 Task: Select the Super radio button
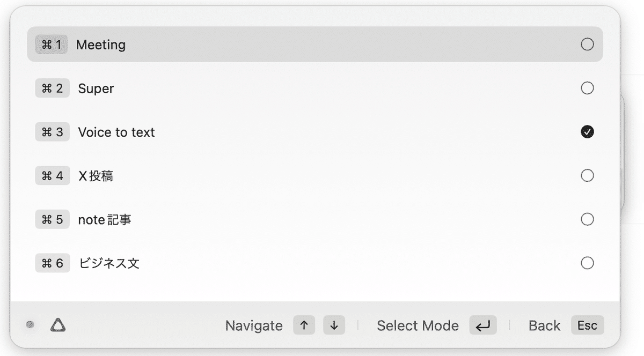pyautogui.click(x=587, y=88)
